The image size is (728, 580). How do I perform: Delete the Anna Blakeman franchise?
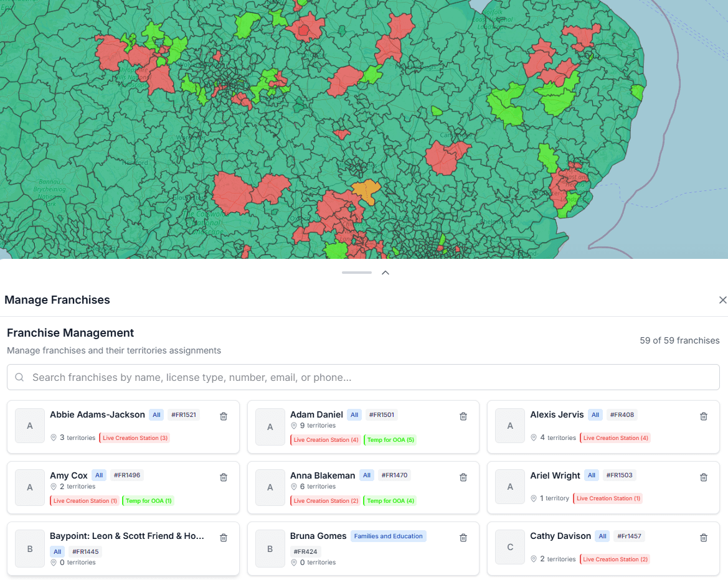[x=463, y=477]
